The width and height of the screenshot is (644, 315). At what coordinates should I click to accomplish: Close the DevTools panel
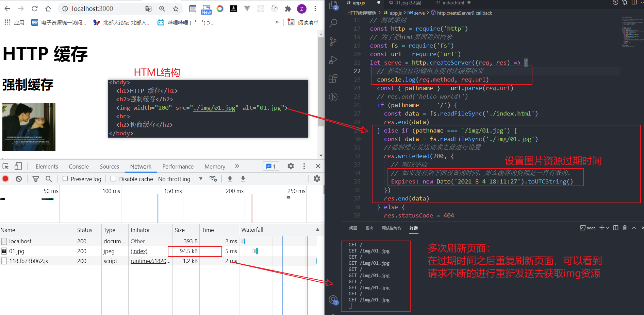click(x=318, y=166)
